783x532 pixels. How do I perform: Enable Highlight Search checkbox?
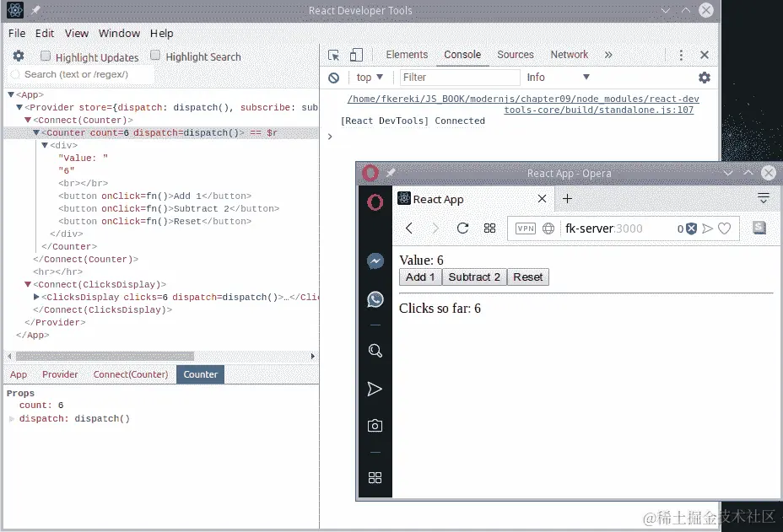pos(155,56)
